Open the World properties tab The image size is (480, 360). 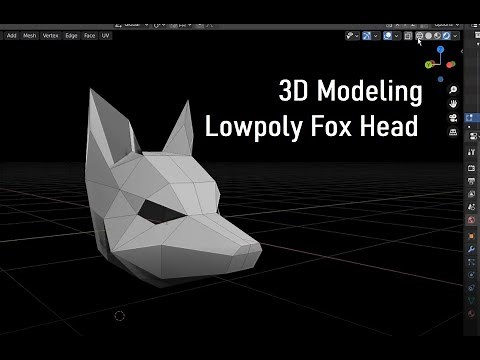coord(471,220)
